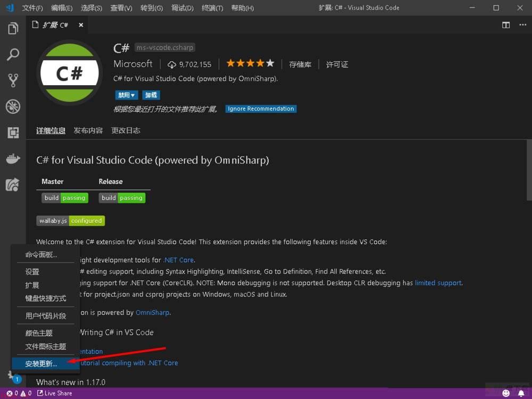Open the 许可证 license link

click(x=337, y=64)
